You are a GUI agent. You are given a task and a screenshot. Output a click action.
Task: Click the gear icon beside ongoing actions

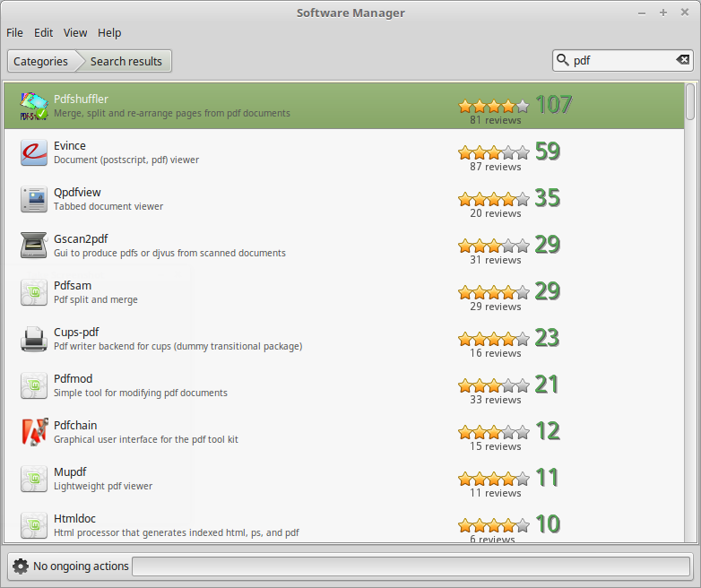point(21,566)
